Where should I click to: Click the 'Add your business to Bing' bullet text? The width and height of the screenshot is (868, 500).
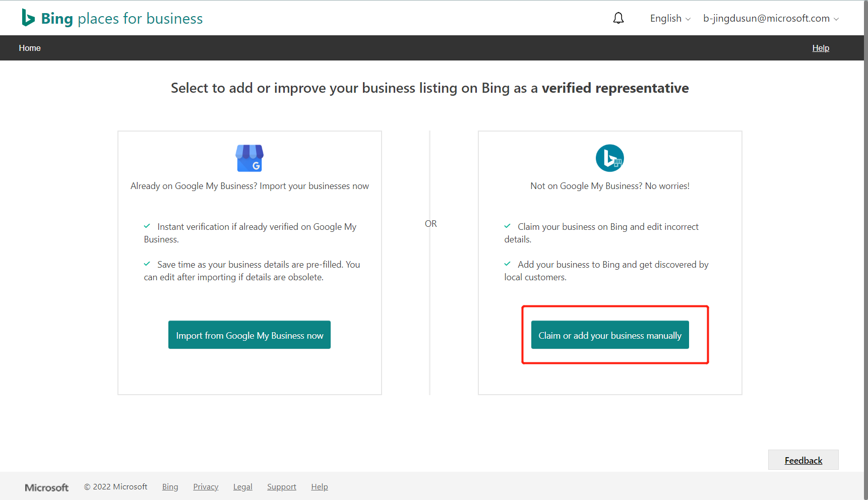pos(606,271)
